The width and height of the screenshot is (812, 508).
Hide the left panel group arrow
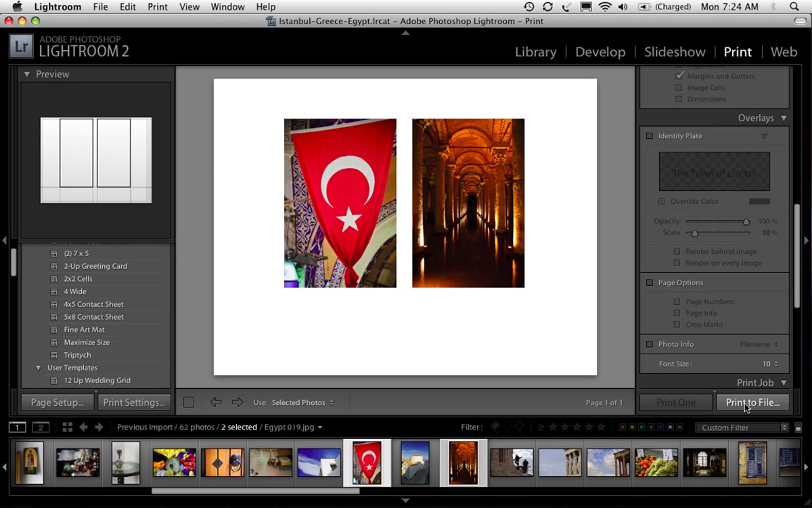tap(4, 240)
